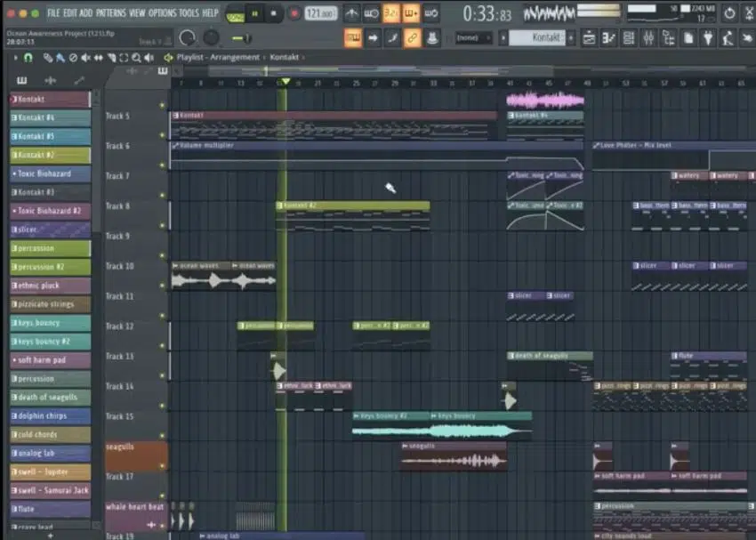Click the brush icon beside link button
Image resolution: width=756 pixels, height=540 pixels.
tap(392, 37)
